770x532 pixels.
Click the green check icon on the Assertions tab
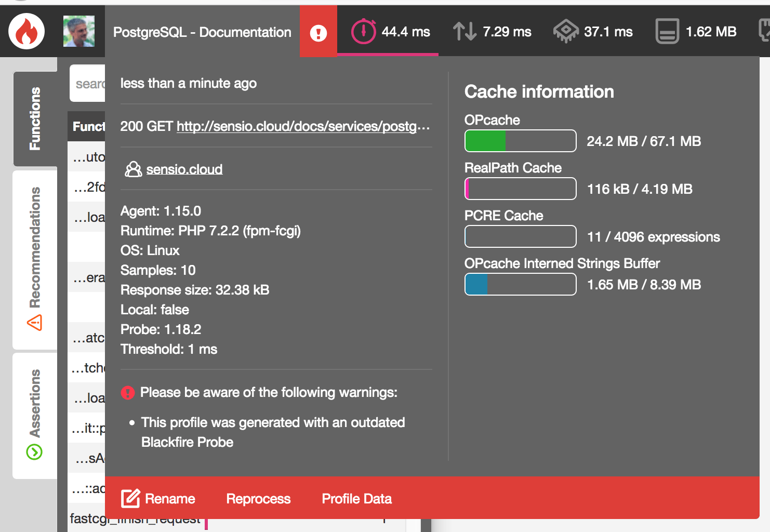click(x=35, y=452)
